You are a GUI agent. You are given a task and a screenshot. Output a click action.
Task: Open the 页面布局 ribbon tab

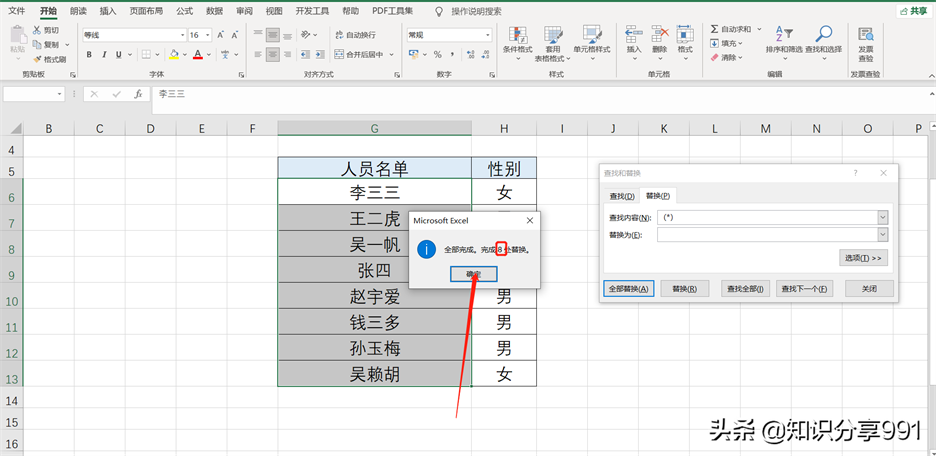tap(149, 11)
